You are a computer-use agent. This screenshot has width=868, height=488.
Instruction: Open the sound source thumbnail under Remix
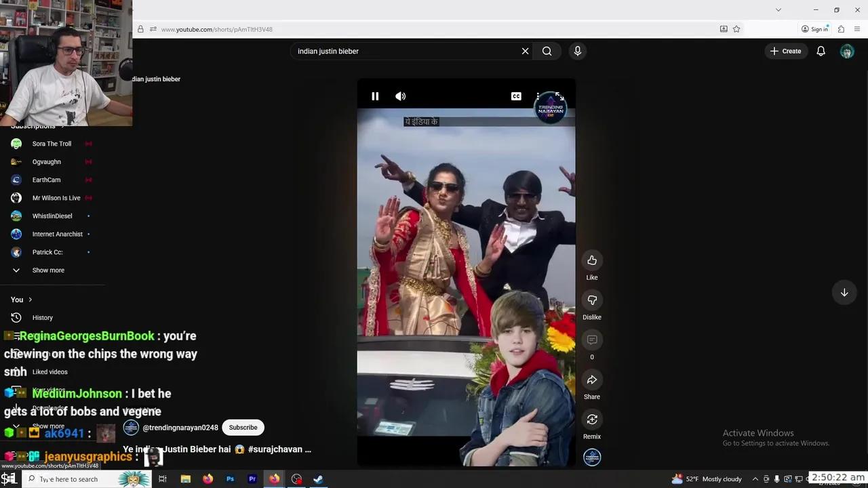pyautogui.click(x=592, y=457)
